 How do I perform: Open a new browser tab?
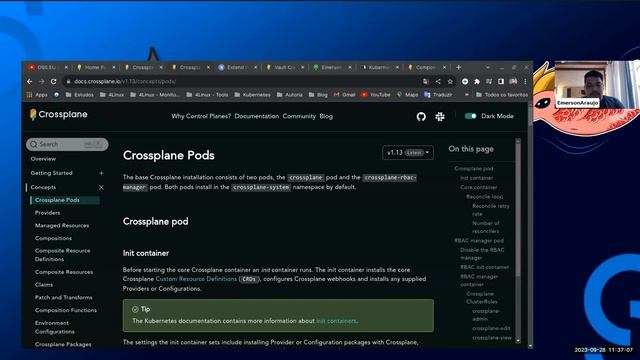coord(458,67)
